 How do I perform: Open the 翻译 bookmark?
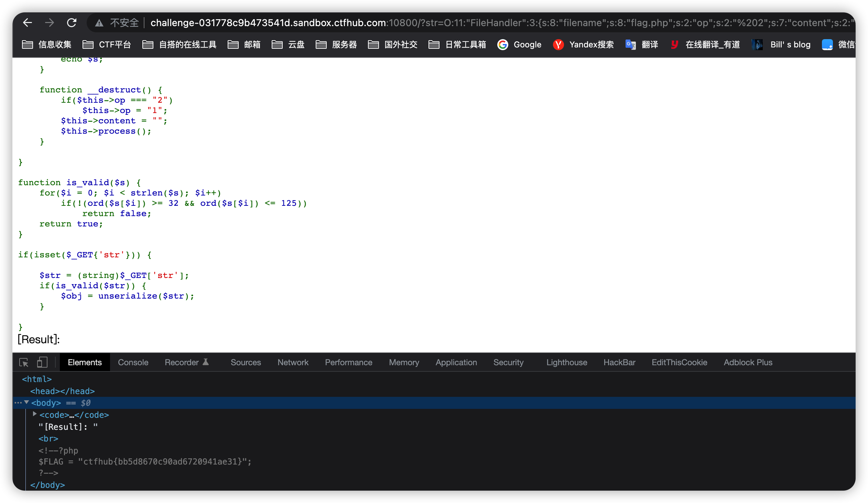point(642,45)
